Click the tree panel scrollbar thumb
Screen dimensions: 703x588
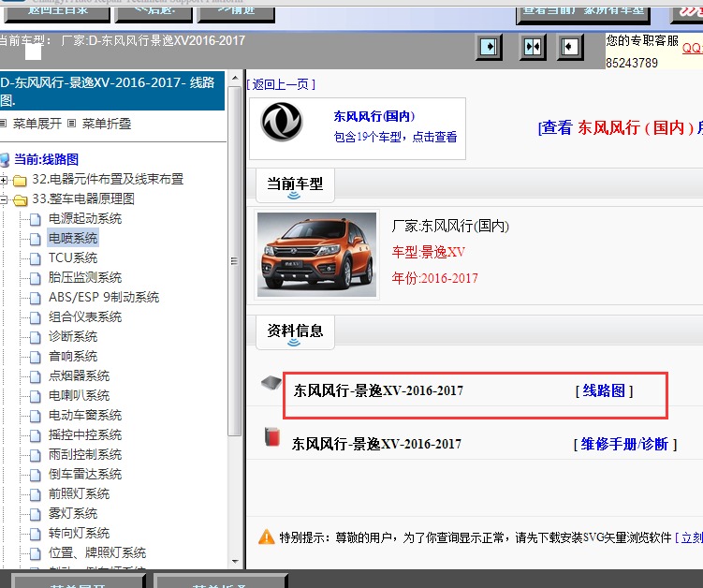coord(234,260)
